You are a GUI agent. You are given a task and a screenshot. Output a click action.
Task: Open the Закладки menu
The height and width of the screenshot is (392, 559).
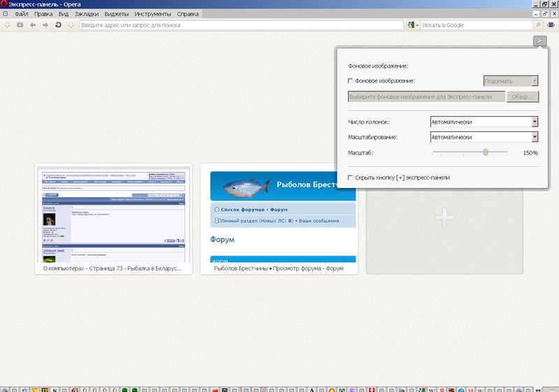[x=86, y=14]
